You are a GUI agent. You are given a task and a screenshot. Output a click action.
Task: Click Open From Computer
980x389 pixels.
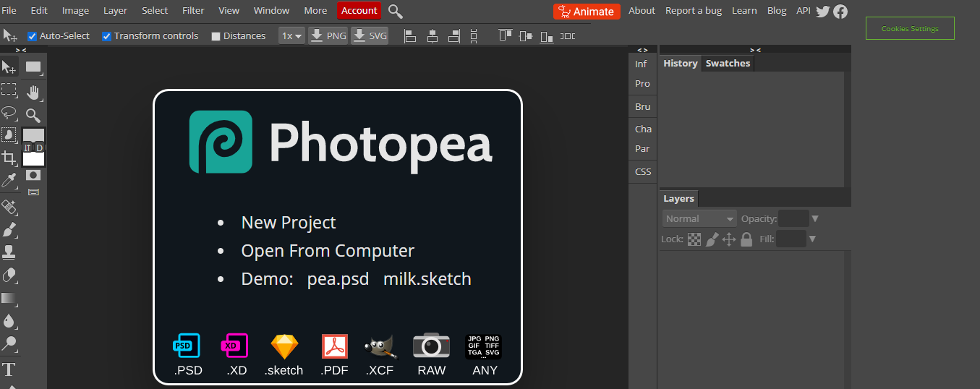click(328, 251)
